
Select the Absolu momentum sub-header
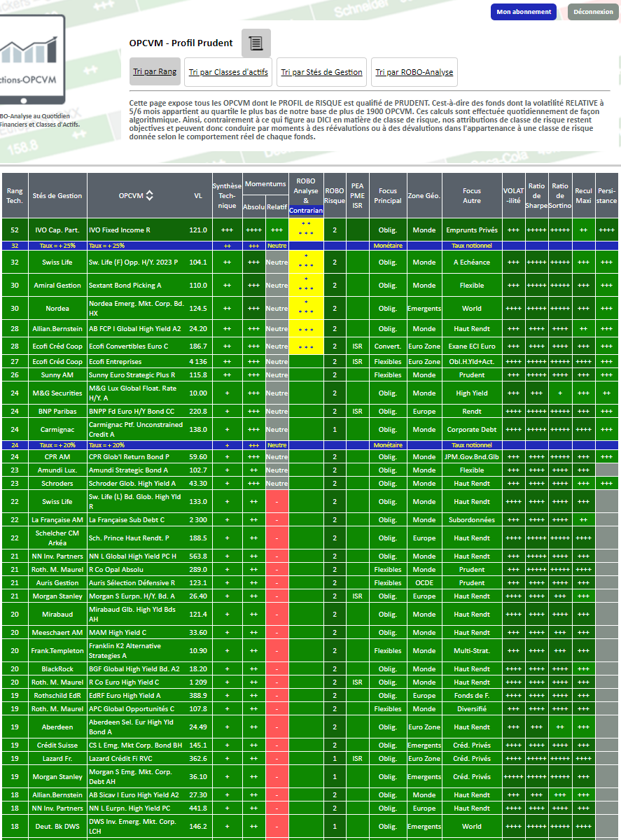(x=253, y=207)
